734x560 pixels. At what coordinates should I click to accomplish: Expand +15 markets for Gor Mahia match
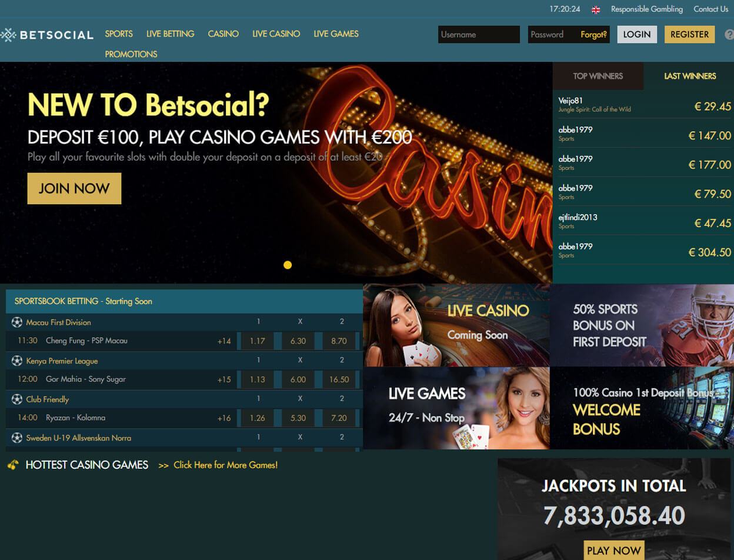click(224, 379)
